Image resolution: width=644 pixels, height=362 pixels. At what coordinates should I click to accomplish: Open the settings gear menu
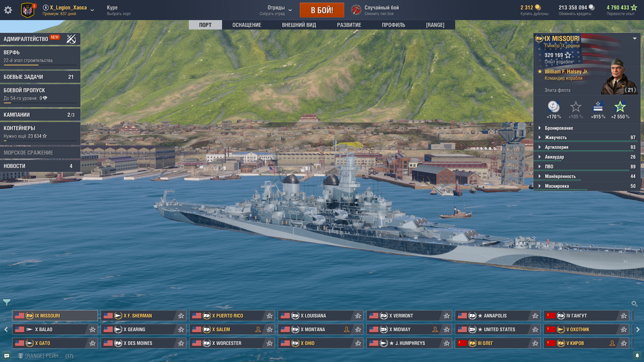click(x=8, y=10)
